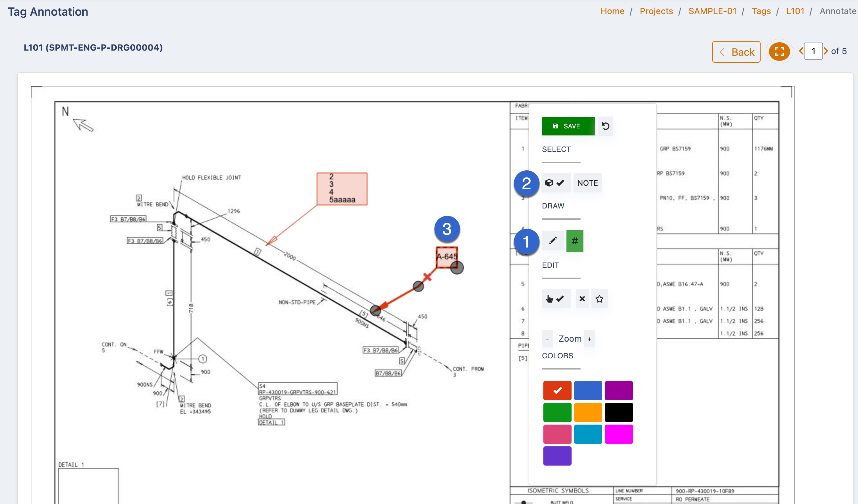Pick the green color swatch
The image size is (858, 504).
coord(557,412)
